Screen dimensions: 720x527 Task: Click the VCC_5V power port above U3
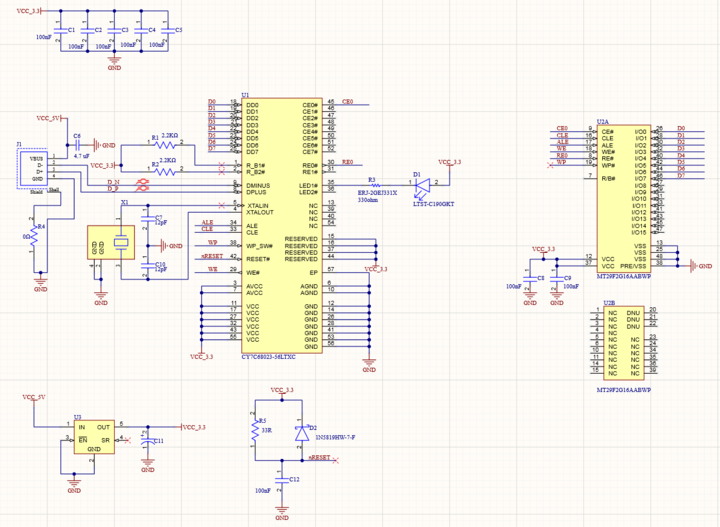[34, 398]
